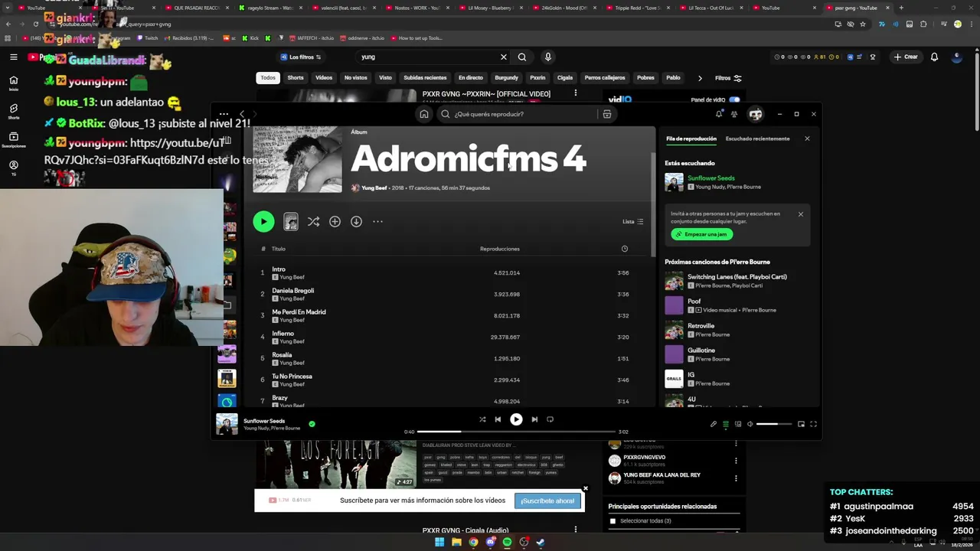Open Spotify miniplayer icon
The image size is (980, 551).
coord(801,424)
